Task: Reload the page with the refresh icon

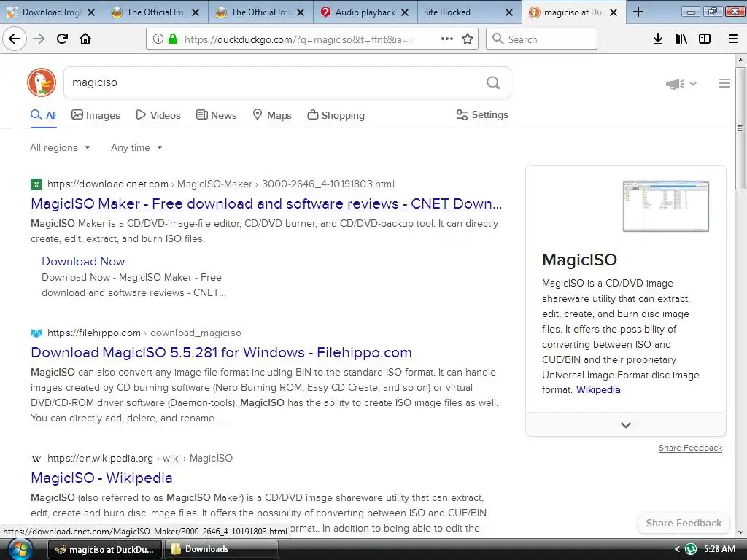Action: [x=62, y=39]
